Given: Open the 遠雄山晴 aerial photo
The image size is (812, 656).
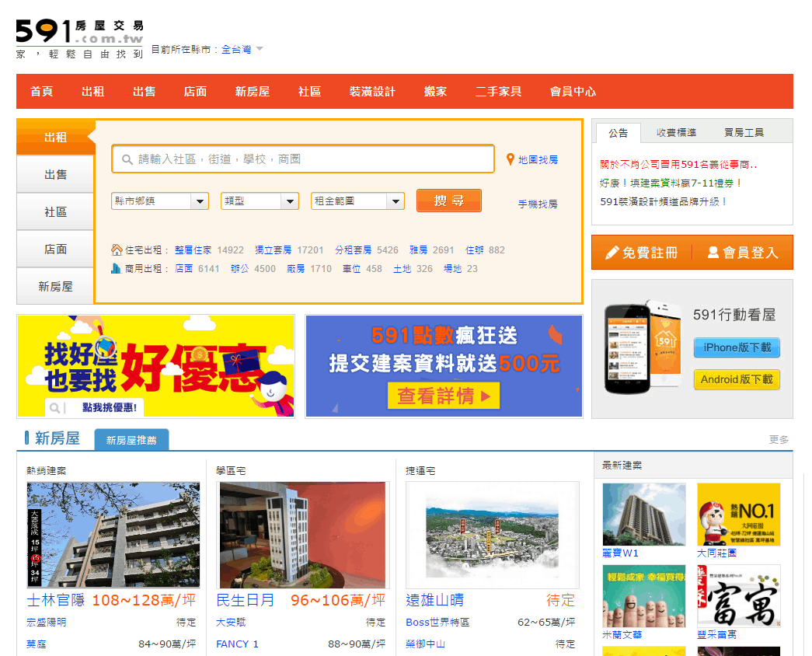Looking at the screenshot, I should pyautogui.click(x=493, y=535).
